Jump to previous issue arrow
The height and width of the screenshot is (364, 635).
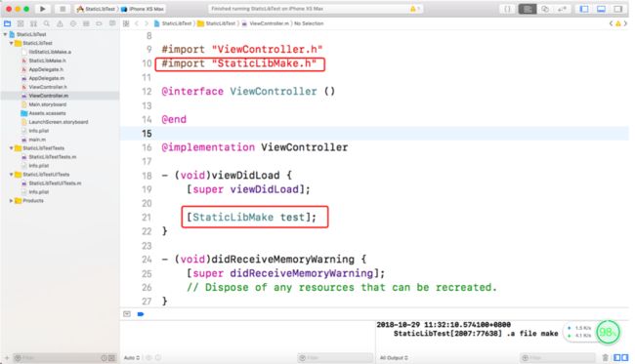pos(612,23)
